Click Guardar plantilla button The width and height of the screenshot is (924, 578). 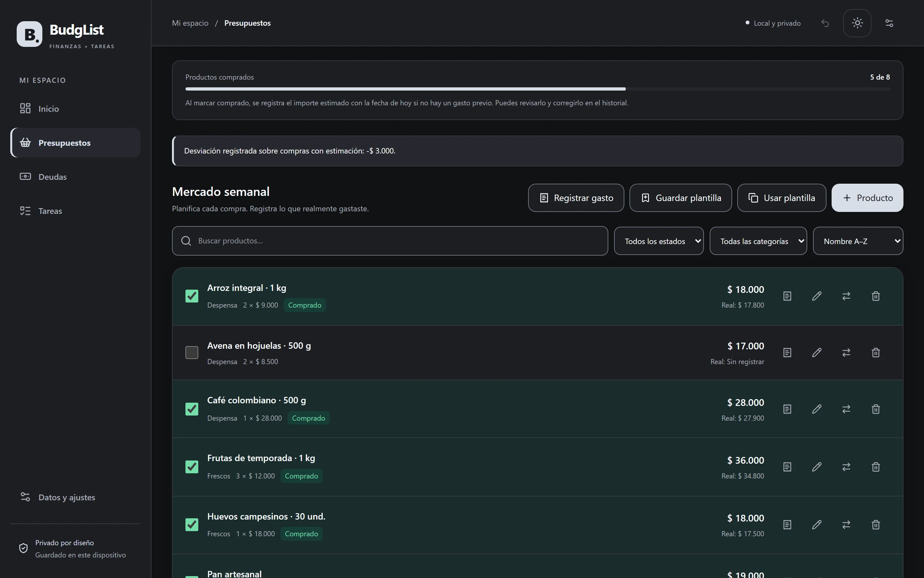tap(680, 197)
